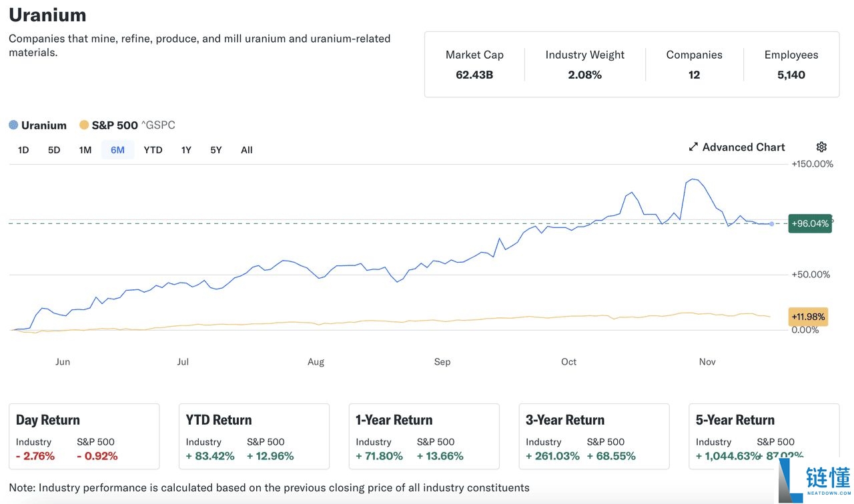Viewport: 854px width, 504px height.
Task: Switch chart to 1M range
Action: pos(85,150)
